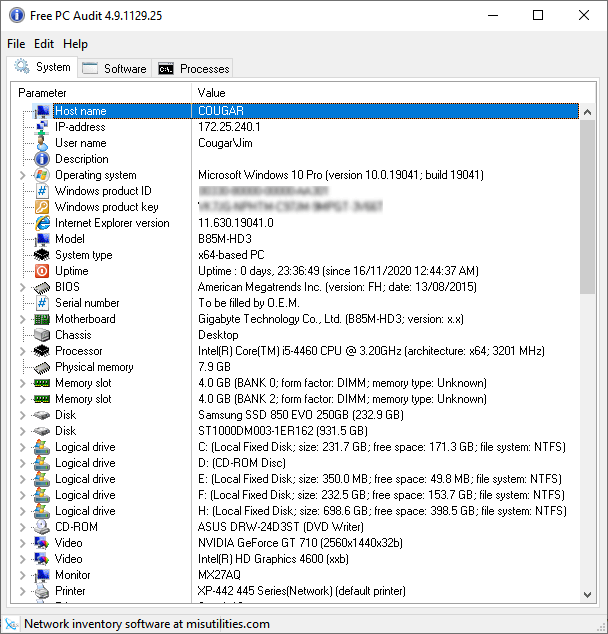This screenshot has height=634, width=608.
Task: Select the F: Logical drive row
Action: tap(301, 495)
